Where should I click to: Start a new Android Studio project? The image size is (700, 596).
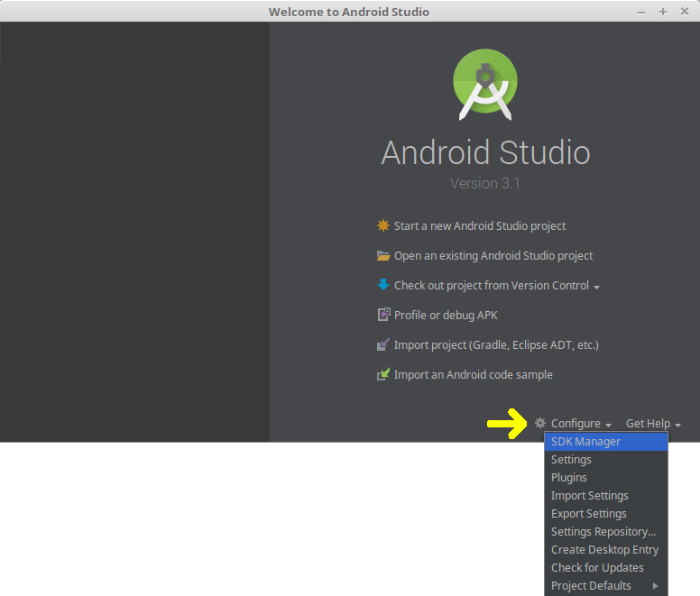point(480,226)
